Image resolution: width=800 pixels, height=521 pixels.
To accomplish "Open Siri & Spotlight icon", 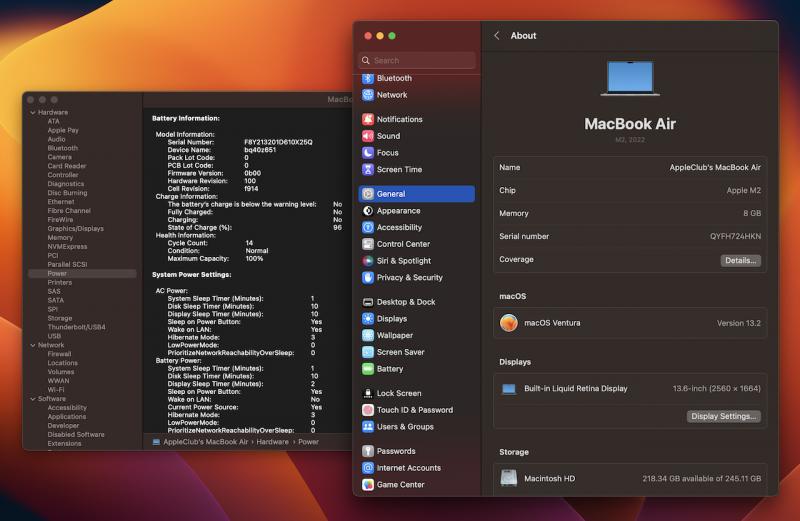I will pos(368,261).
